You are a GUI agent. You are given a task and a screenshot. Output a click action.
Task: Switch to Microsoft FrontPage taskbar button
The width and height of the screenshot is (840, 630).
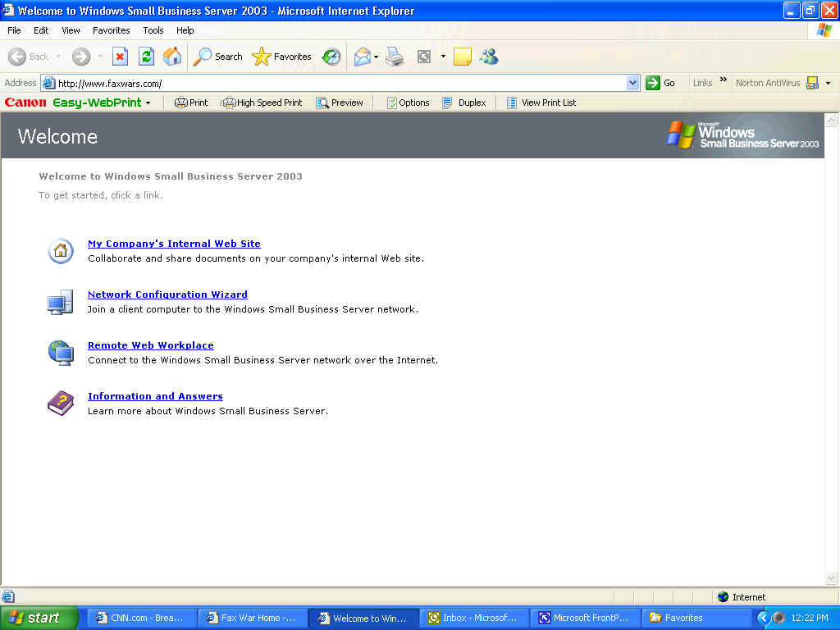click(x=585, y=618)
